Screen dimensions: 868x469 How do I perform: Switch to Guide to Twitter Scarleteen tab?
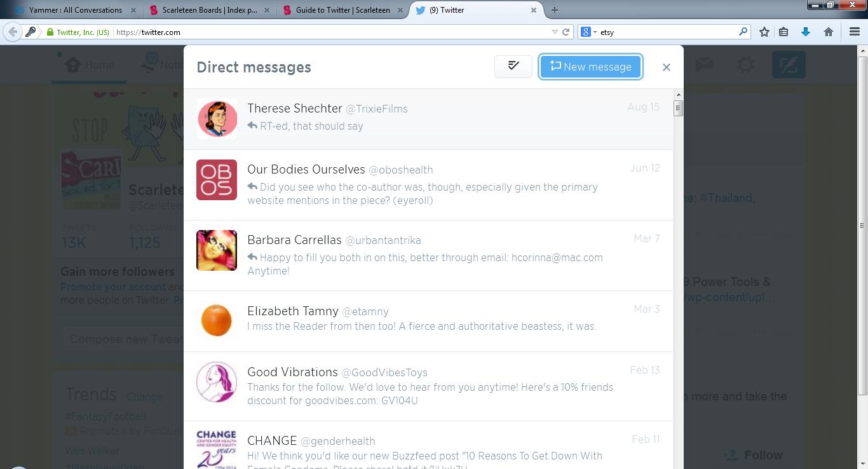click(x=343, y=10)
